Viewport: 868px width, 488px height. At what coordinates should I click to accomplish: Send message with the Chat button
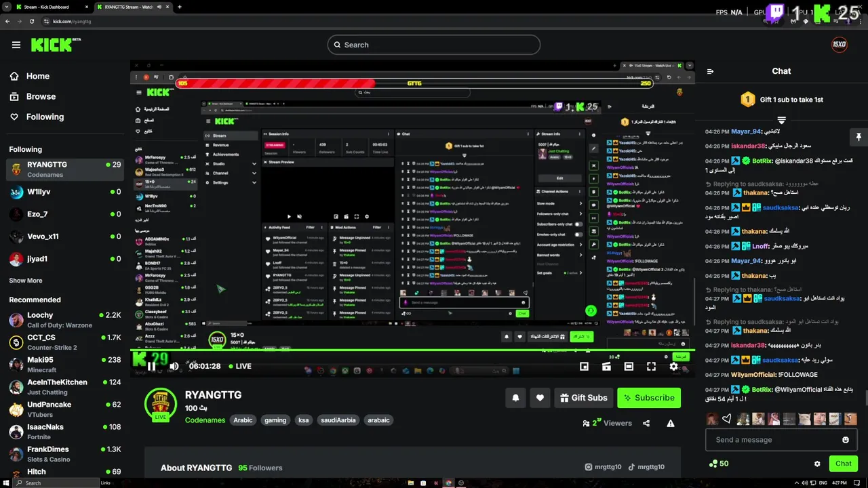tap(844, 464)
